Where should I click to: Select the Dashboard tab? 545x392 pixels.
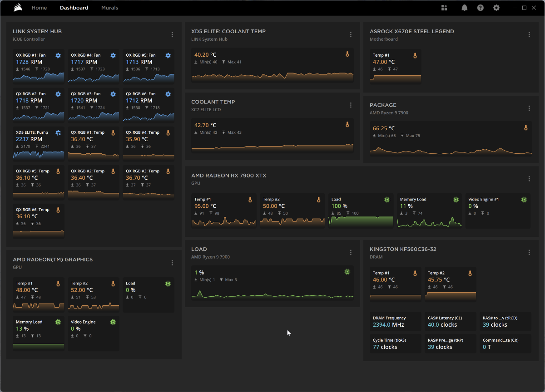coord(74,8)
